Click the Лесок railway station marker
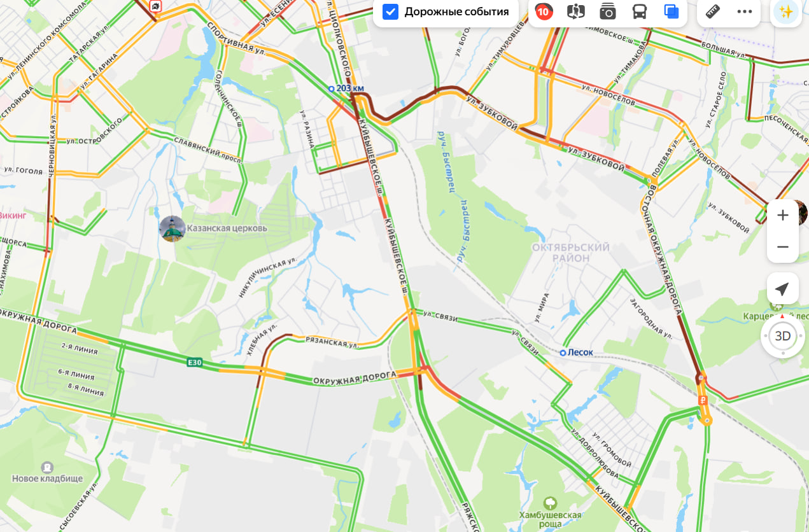Image resolution: width=809 pixels, height=532 pixels. (x=563, y=353)
